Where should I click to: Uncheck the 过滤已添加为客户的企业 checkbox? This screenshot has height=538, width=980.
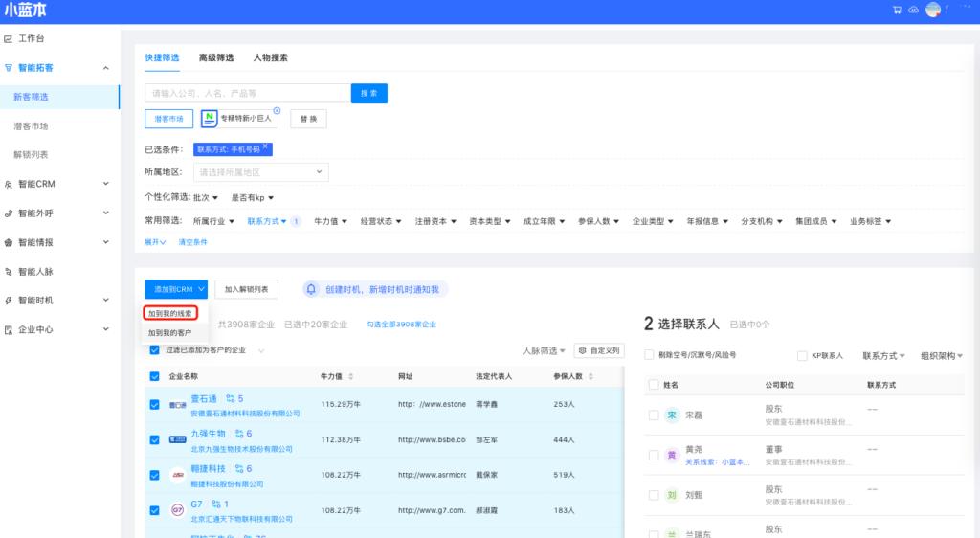155,350
